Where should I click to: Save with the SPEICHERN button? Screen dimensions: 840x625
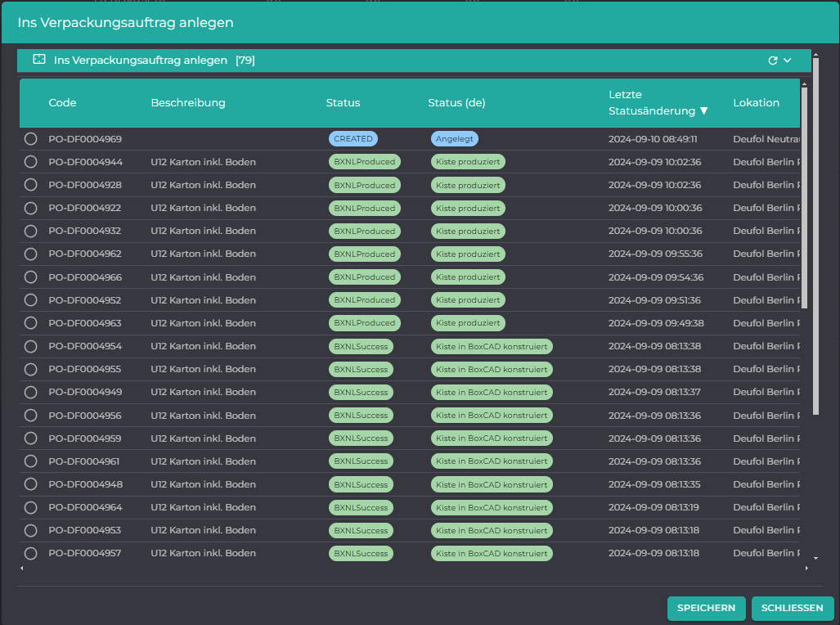click(706, 608)
